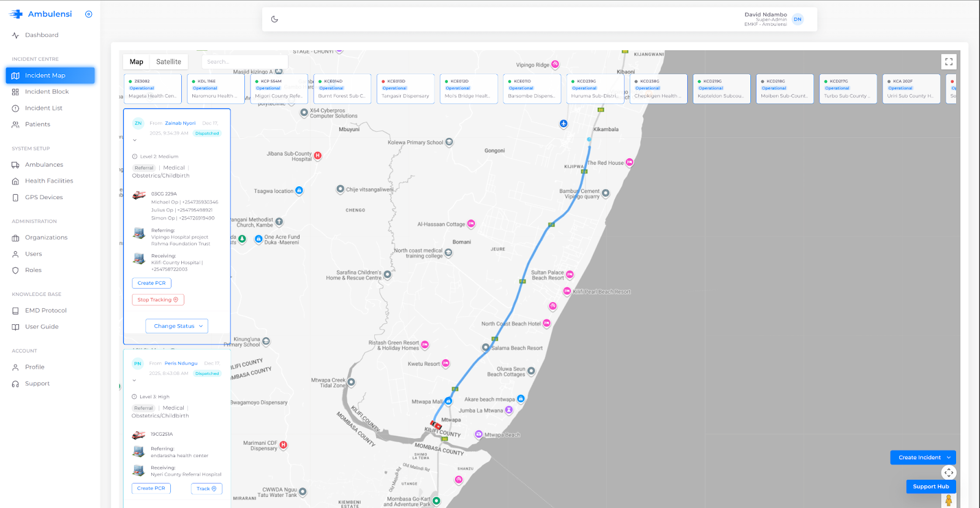Click Create PCR for Zainab Nyori incident
Screen dimensions: 980x508
[151, 283]
